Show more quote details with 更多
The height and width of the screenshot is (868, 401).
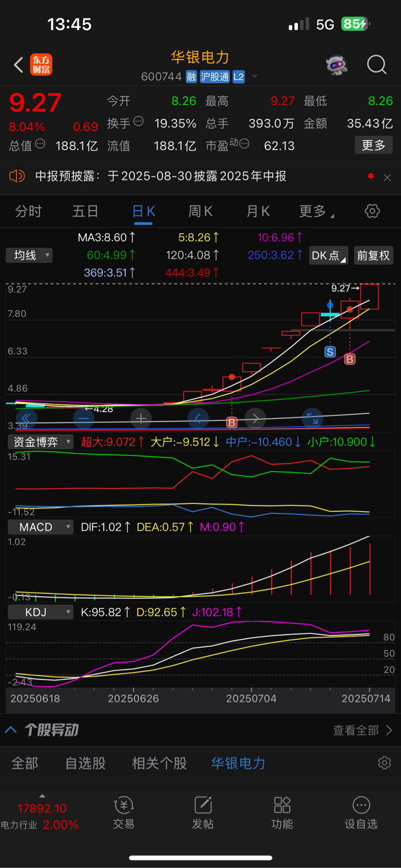click(x=373, y=145)
